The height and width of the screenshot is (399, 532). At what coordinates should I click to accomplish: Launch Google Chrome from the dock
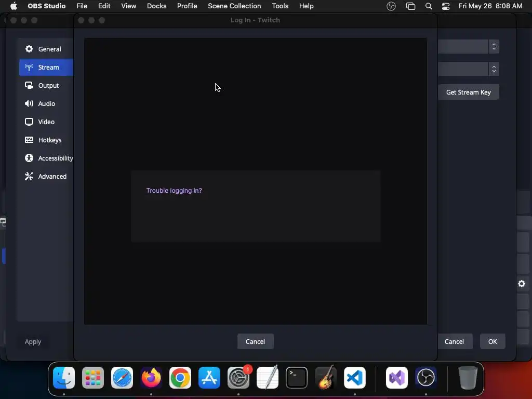[180, 378]
